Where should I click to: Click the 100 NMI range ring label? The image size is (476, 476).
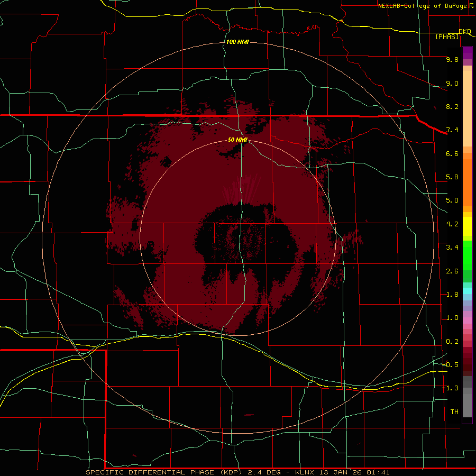click(x=237, y=42)
